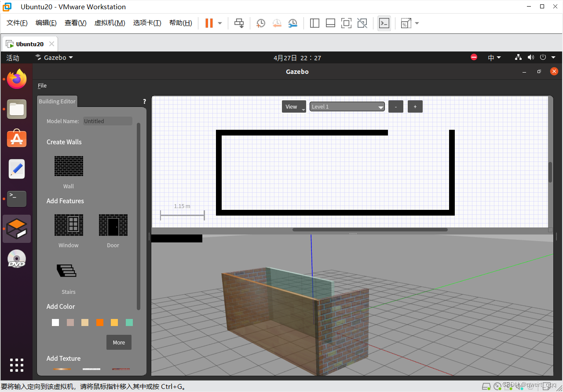Open the Level 1 selector combo box

point(347,106)
